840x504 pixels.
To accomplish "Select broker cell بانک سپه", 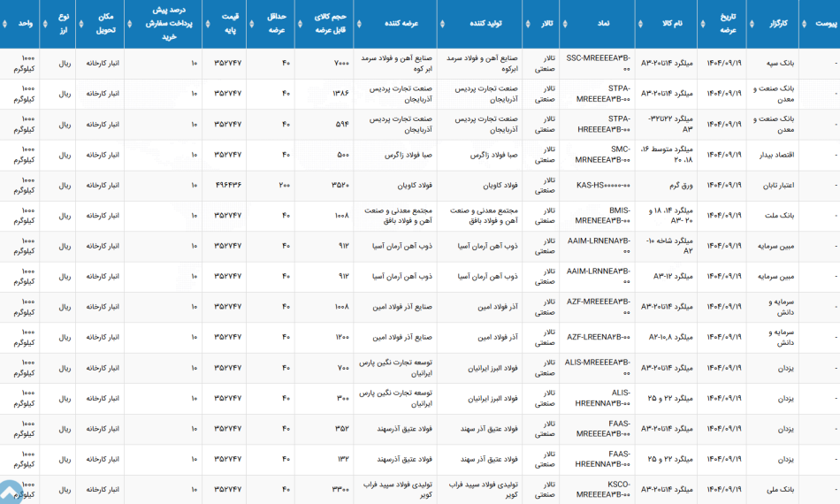I will (780, 63).
